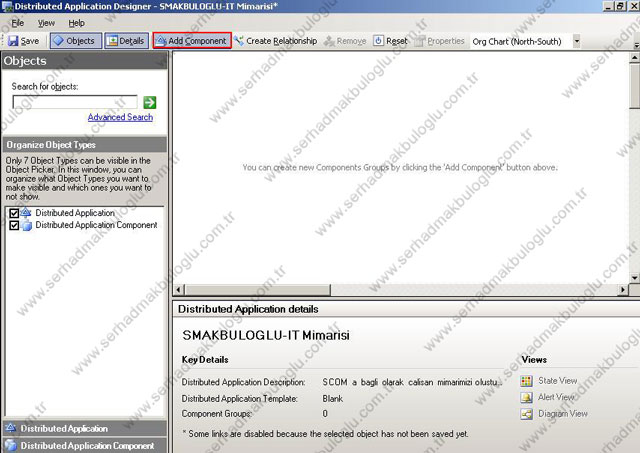Expand Distributed Application bottom section
640x453 pixels.
[x=84, y=428]
